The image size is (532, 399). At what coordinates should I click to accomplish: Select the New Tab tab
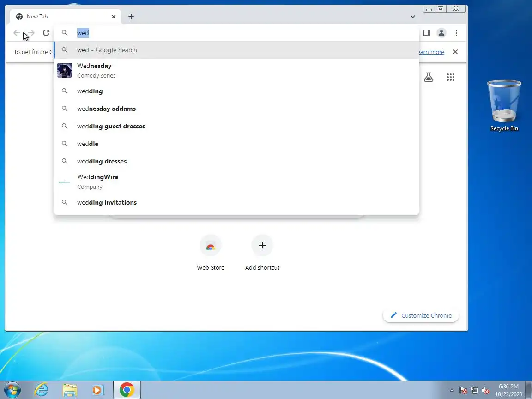[x=66, y=17]
